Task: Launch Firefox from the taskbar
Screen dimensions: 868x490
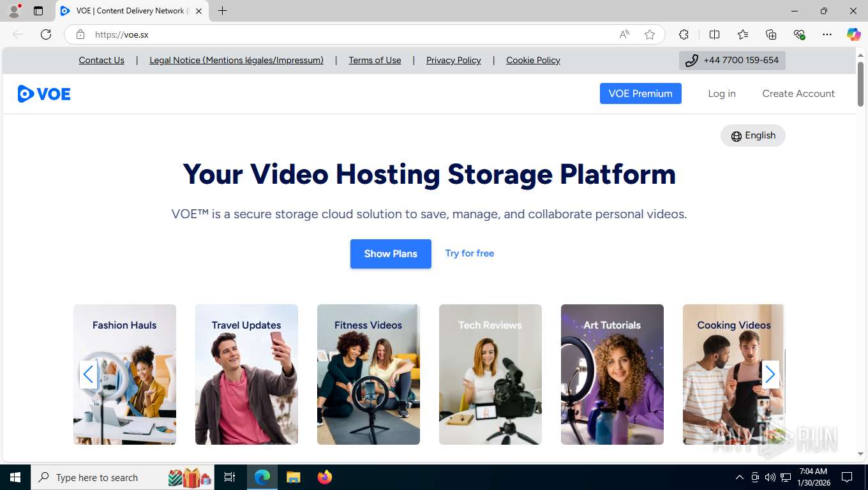Action: (x=324, y=477)
